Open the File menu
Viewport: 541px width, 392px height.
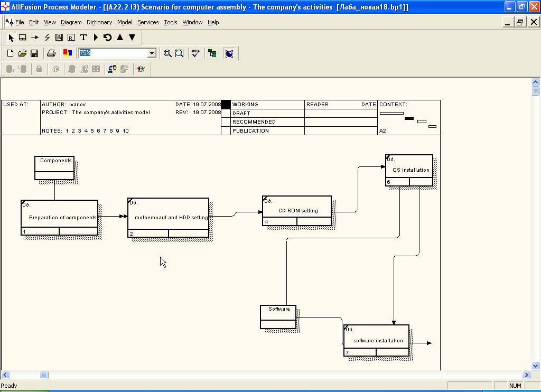(20, 22)
